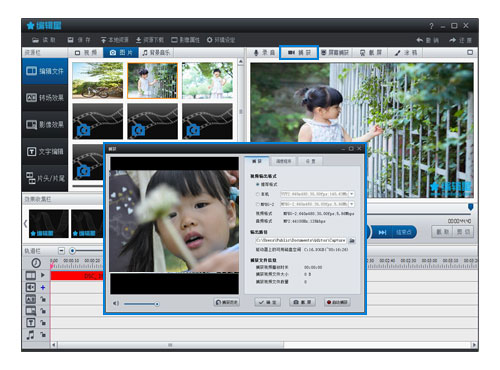
Task: Toggle the lock on the music track
Action: pyautogui.click(x=43, y=335)
